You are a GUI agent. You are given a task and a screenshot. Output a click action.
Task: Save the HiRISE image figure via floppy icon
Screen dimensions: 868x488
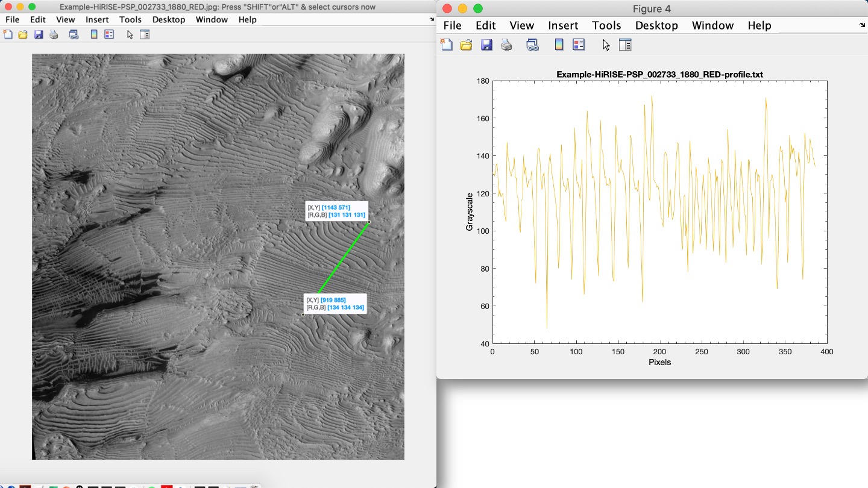[x=39, y=35]
